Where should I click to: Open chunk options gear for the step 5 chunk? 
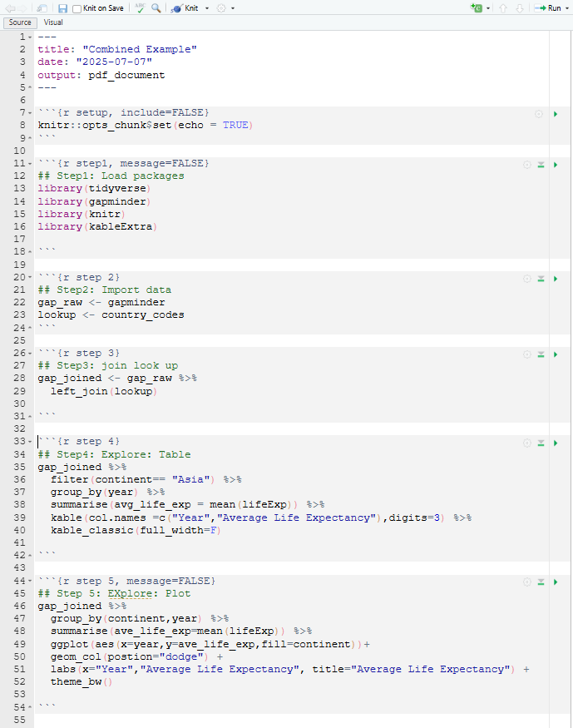pyautogui.click(x=526, y=582)
